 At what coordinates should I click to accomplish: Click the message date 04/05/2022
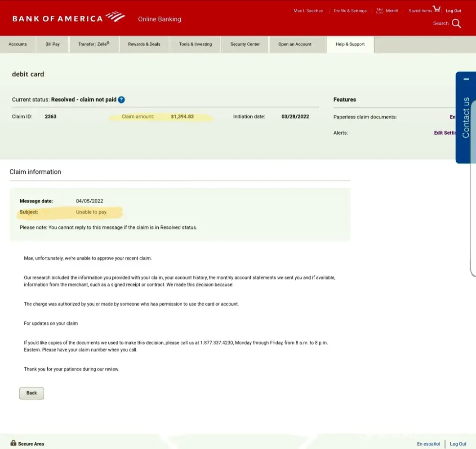click(x=89, y=201)
